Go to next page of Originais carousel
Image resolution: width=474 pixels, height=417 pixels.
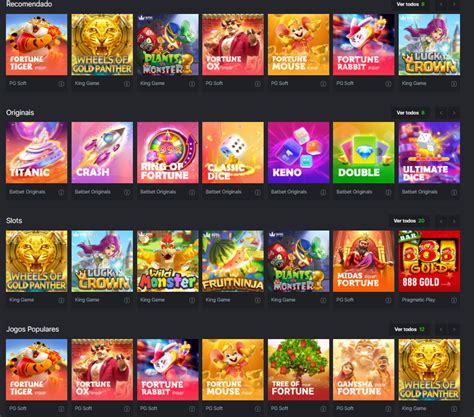pyautogui.click(x=454, y=113)
